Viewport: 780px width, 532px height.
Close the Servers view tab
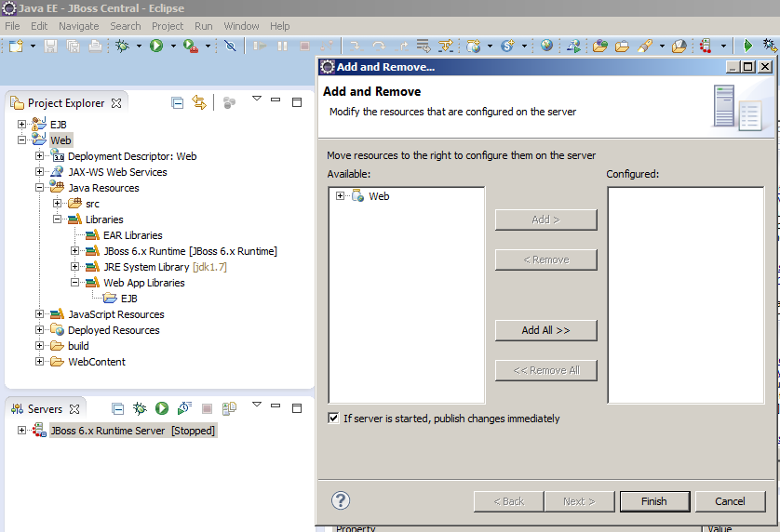(x=74, y=409)
